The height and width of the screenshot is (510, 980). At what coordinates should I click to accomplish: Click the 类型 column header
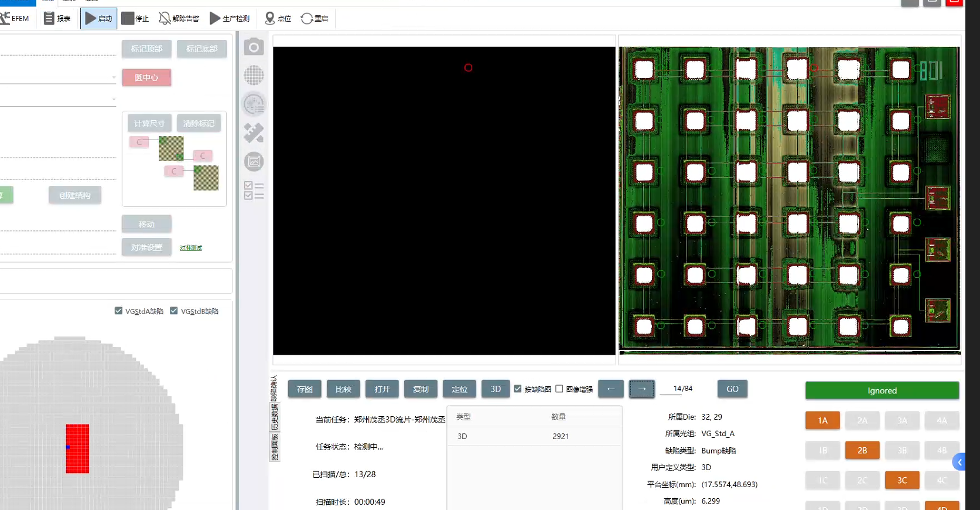pyautogui.click(x=463, y=417)
